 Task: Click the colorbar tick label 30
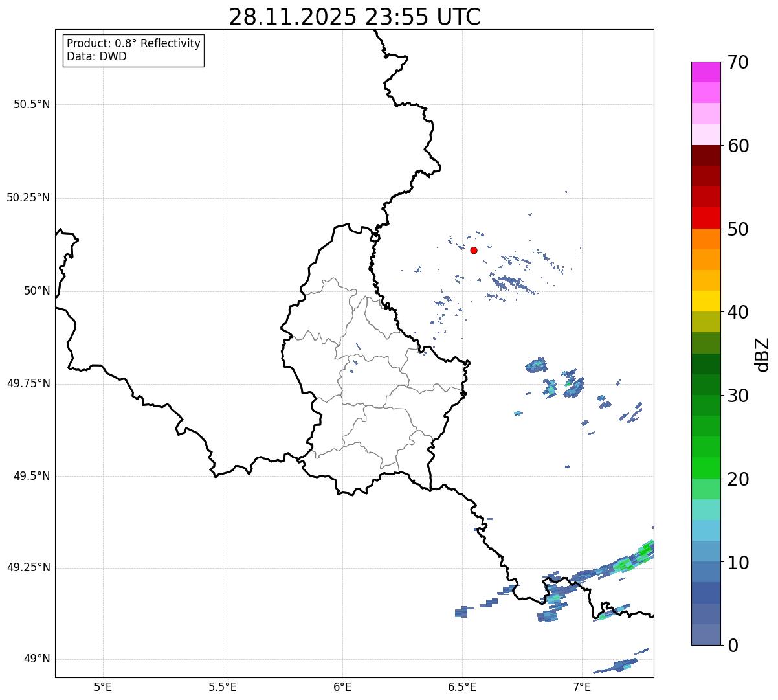(x=738, y=396)
